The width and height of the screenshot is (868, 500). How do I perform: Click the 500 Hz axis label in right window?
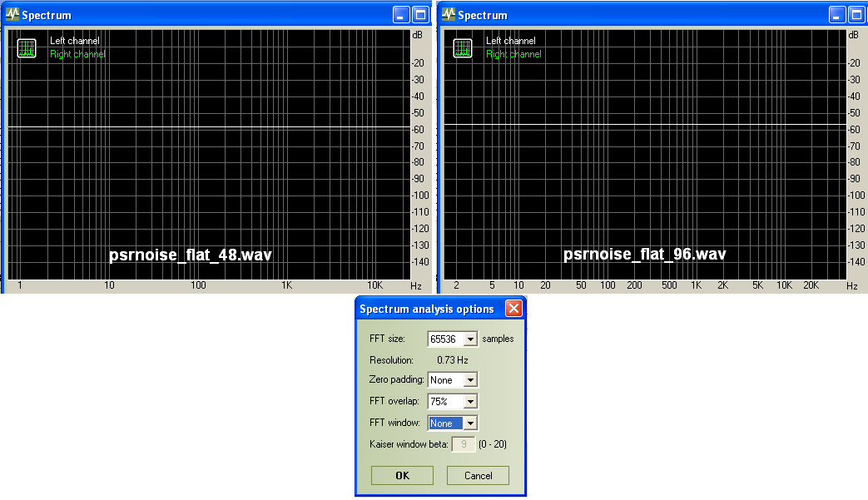click(669, 285)
